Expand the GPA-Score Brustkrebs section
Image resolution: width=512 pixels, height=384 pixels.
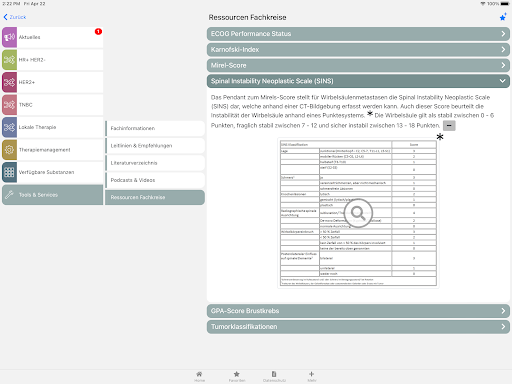coord(358,311)
